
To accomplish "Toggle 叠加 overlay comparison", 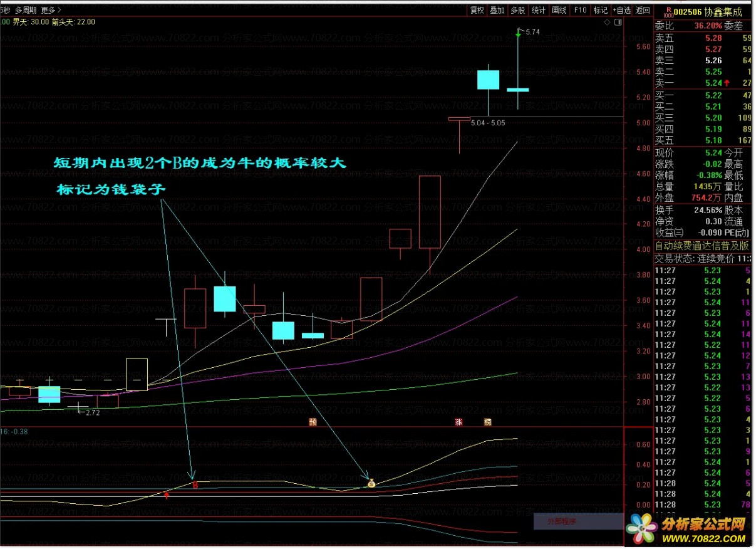I will 497,10.
